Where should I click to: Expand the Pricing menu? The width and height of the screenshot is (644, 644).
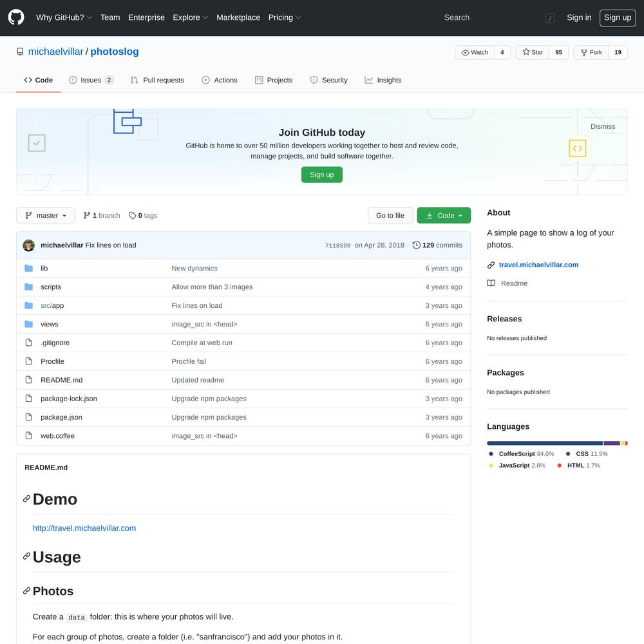click(285, 17)
